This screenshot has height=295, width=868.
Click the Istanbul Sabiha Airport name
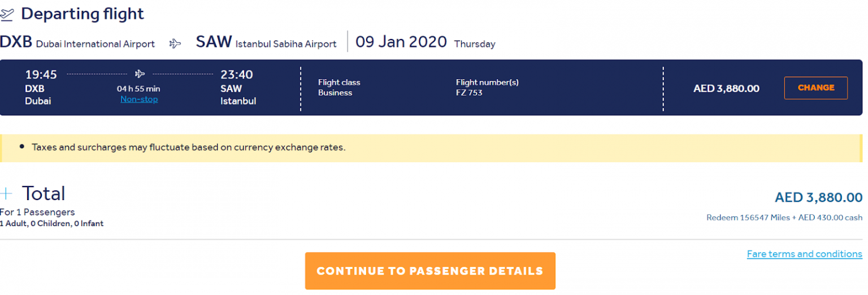[286, 44]
